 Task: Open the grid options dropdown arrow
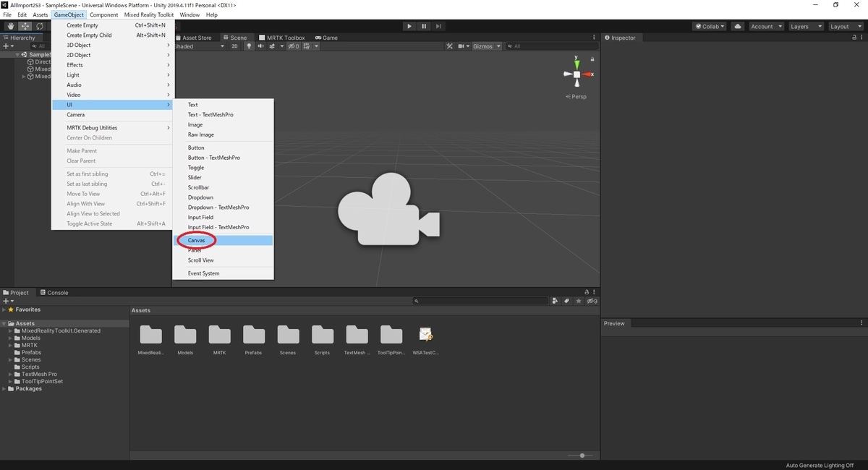(316, 46)
